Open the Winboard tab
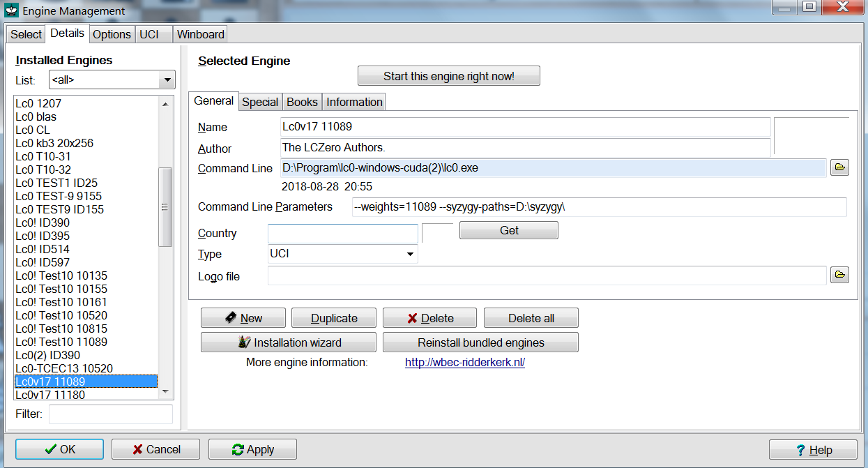Screen dimensions: 868x468 point(200,34)
